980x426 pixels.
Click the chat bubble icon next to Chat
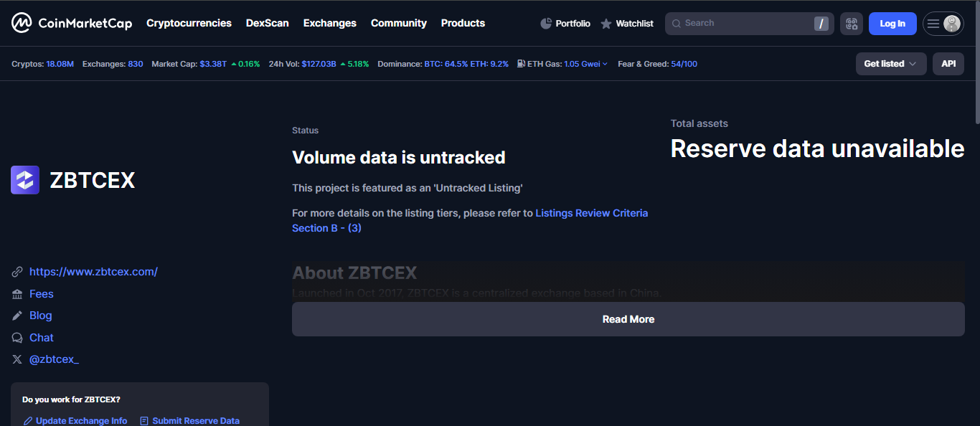(x=17, y=338)
